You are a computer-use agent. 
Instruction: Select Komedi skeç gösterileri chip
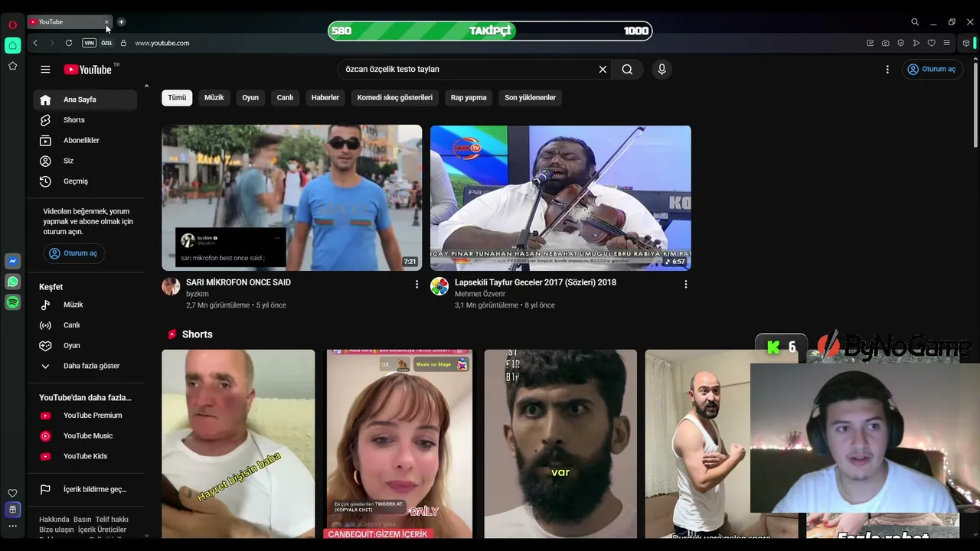395,97
